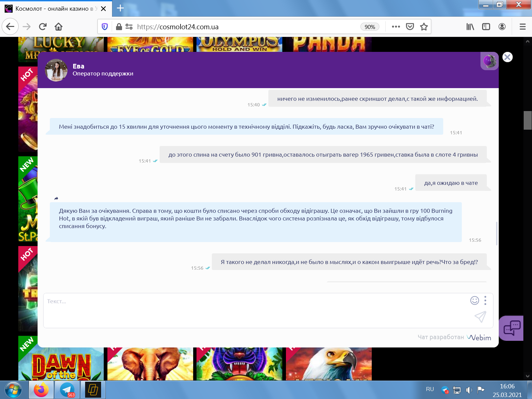Open the Firefox hamburger menu
The height and width of the screenshot is (399, 532).
click(x=523, y=27)
